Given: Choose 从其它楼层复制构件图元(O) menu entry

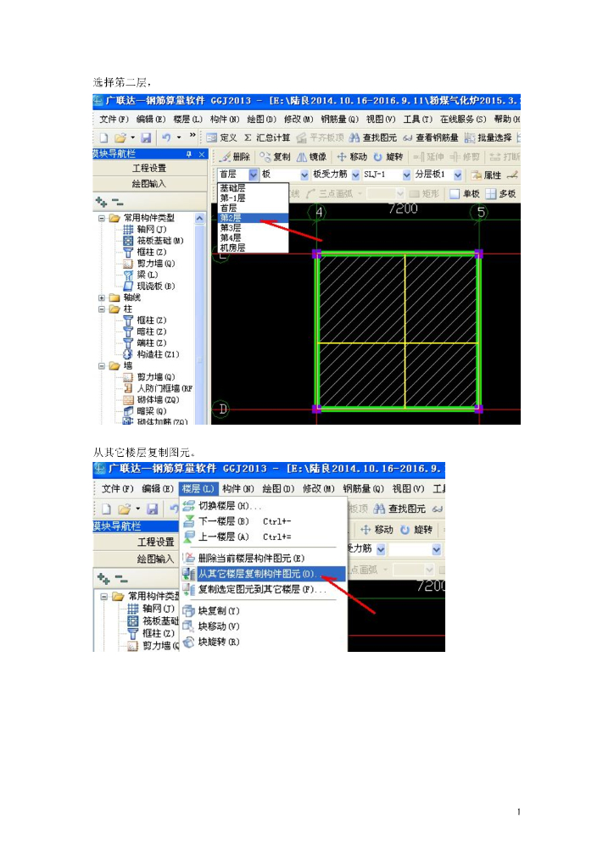Looking at the screenshot, I should (264, 574).
